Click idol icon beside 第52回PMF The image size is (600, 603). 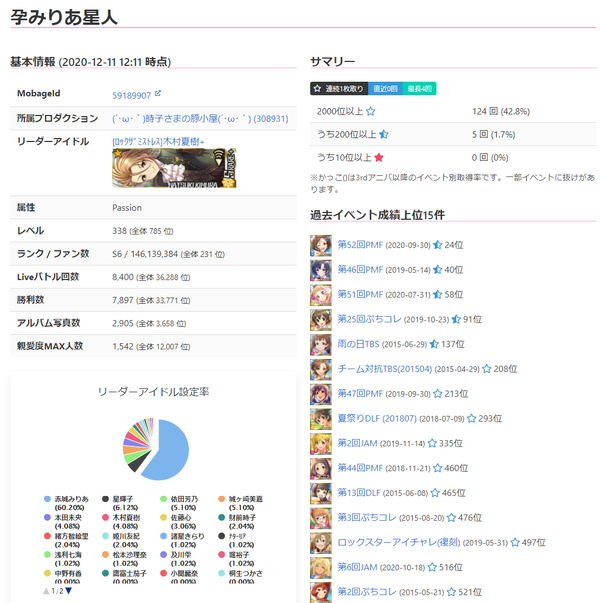[321, 245]
